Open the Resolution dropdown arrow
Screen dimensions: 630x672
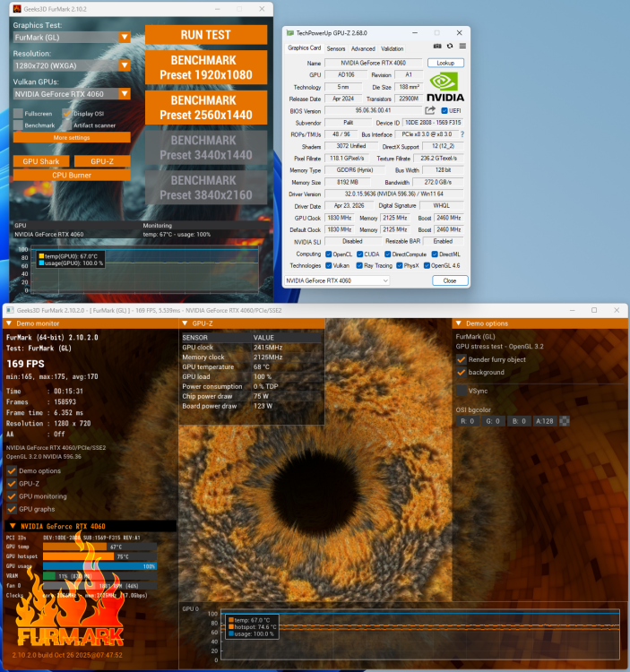[x=125, y=65]
